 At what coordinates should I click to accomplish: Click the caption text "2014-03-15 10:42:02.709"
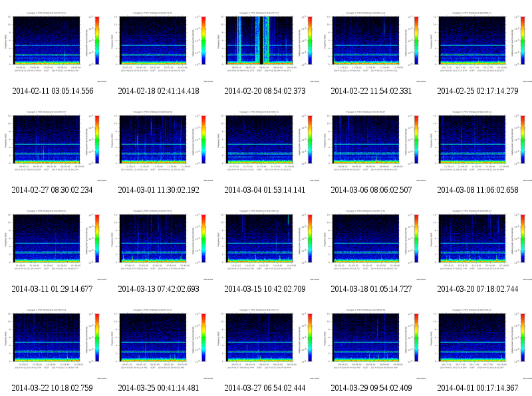pos(265,289)
